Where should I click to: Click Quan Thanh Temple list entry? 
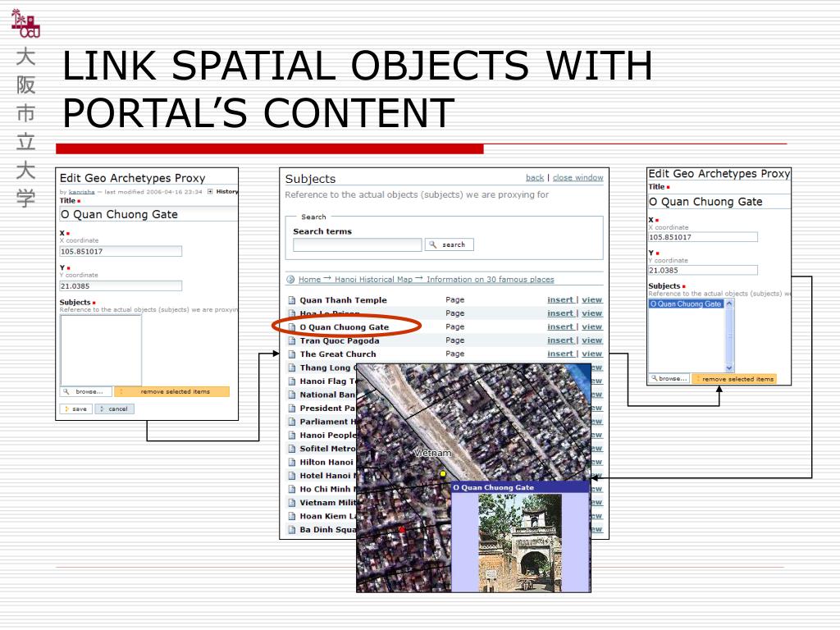click(343, 300)
